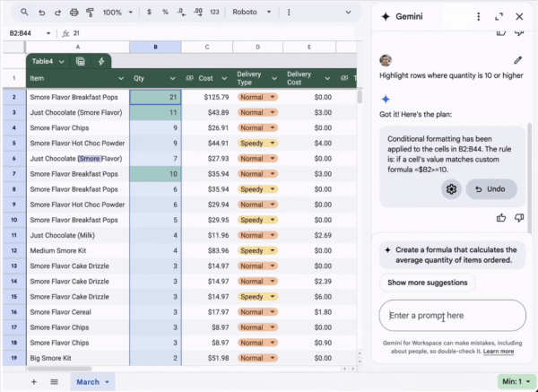Edit the prompt with pencil icon
This screenshot has width=538, height=392.
point(517,60)
